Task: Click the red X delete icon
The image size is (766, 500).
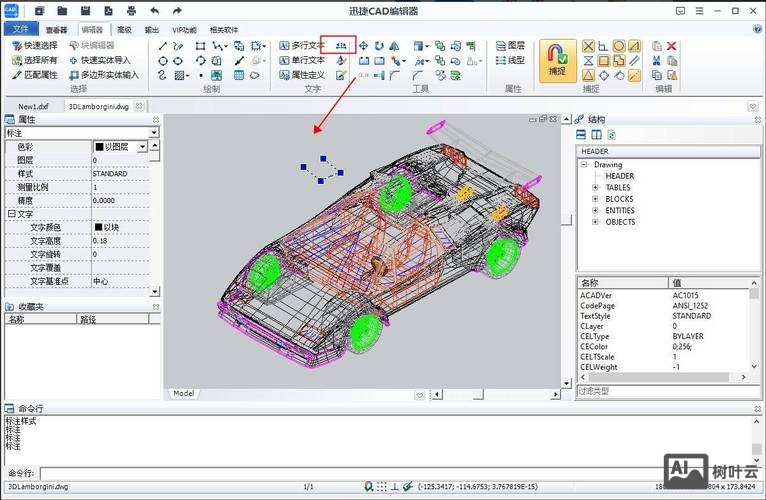Action: (671, 46)
